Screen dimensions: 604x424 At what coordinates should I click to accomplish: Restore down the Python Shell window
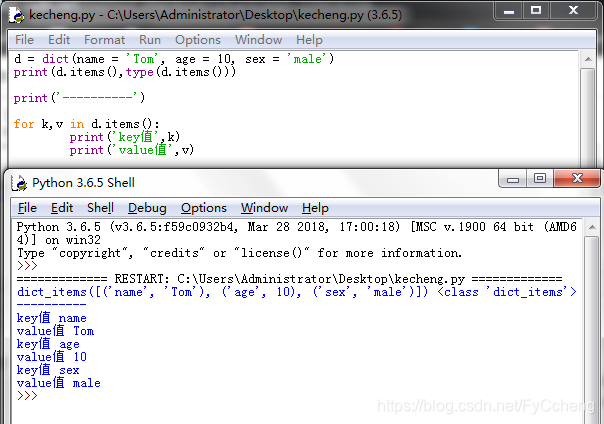[x=540, y=179]
